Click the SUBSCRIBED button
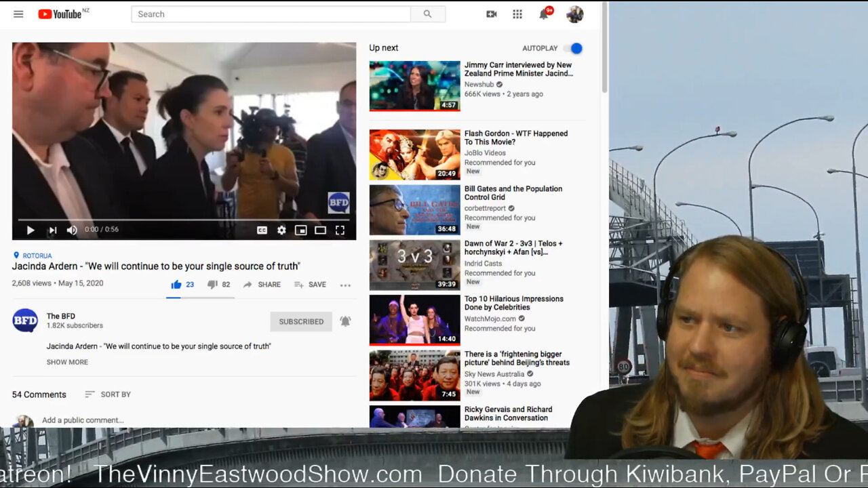Image resolution: width=868 pixels, height=488 pixels. click(301, 321)
